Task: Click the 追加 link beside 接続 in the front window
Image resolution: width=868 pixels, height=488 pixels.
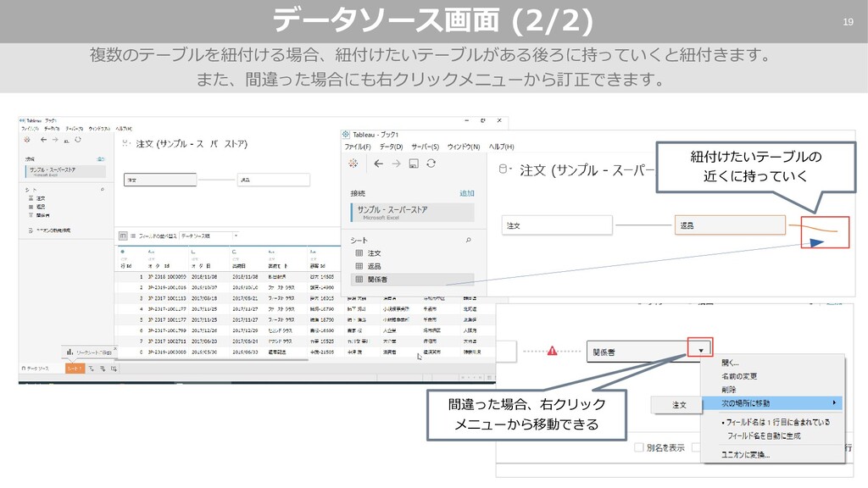Action: coord(467,193)
